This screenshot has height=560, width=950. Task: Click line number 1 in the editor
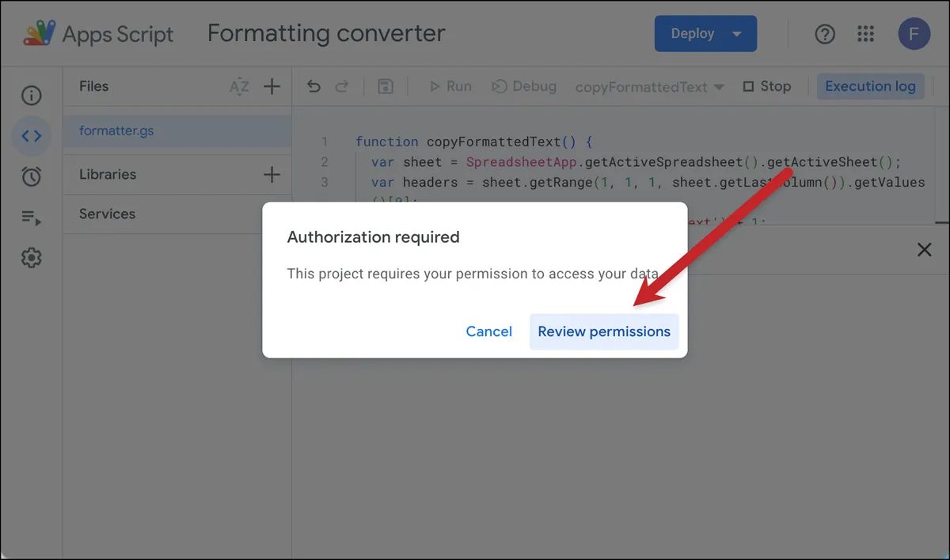(325, 142)
